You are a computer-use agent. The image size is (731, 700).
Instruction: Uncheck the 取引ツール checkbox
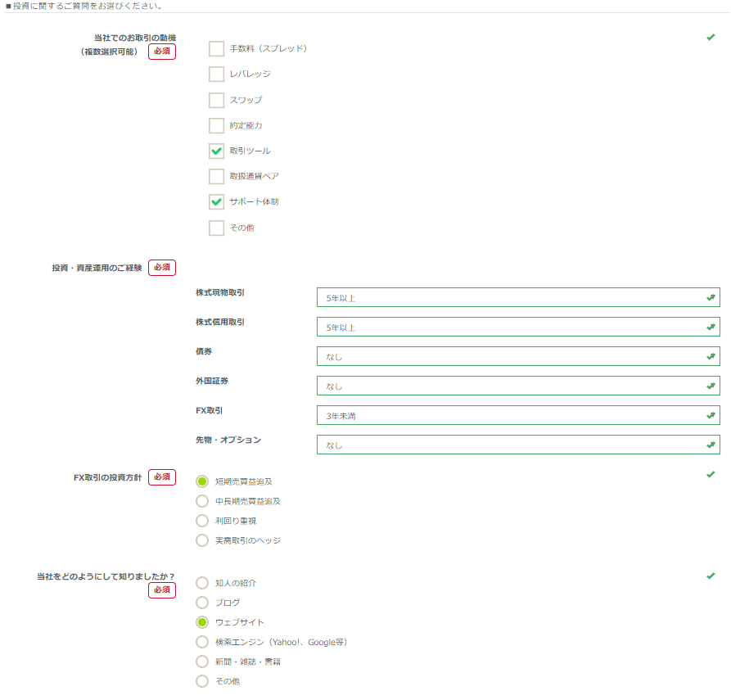click(216, 151)
